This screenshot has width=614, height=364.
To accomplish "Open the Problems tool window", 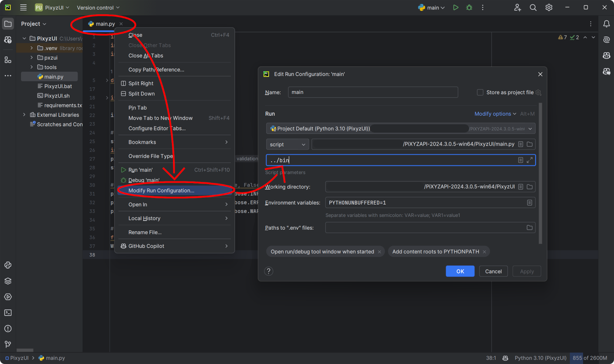I will click(x=8, y=328).
